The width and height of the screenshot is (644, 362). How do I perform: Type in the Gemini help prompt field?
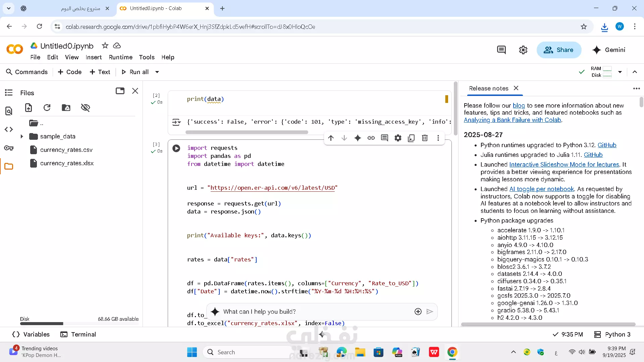pos(315,312)
